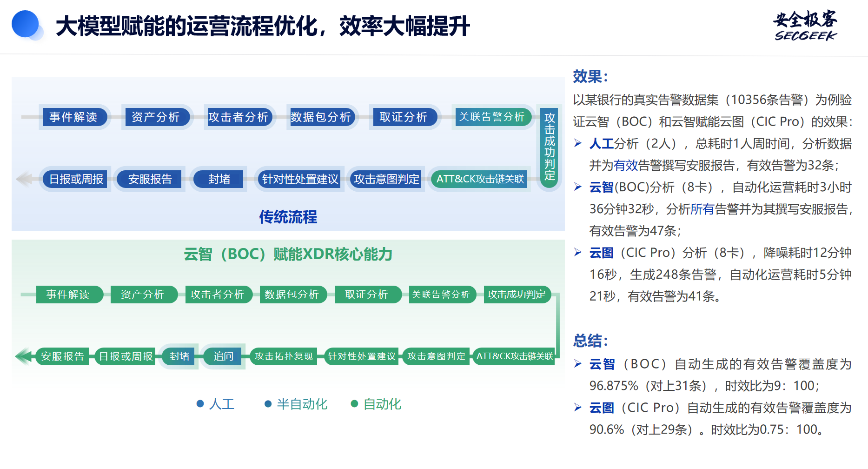Click the blue arrow bullet before 人工分析

click(x=578, y=143)
